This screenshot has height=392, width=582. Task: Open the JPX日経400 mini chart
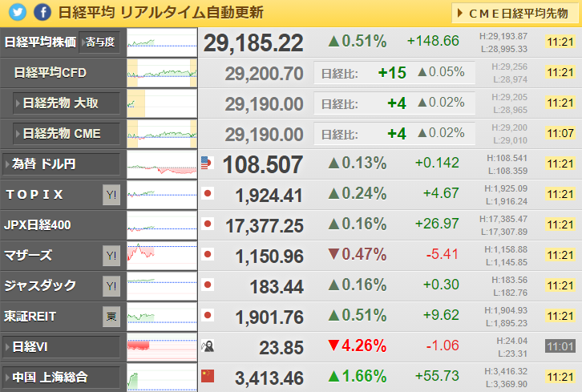(x=162, y=225)
